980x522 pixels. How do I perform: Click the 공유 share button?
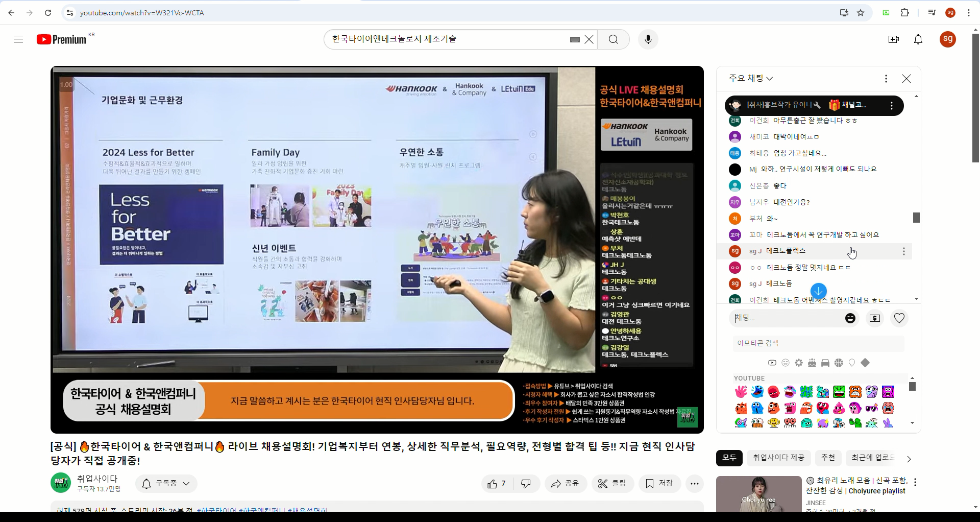pyautogui.click(x=565, y=484)
